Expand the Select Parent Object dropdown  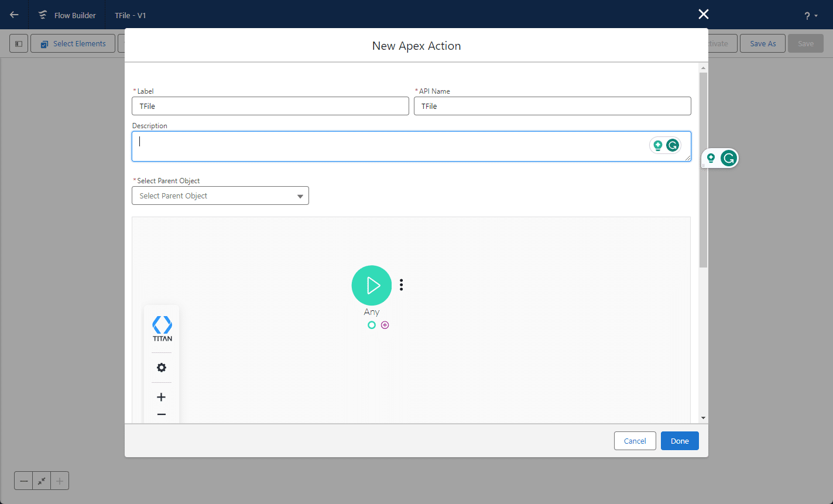(220, 196)
